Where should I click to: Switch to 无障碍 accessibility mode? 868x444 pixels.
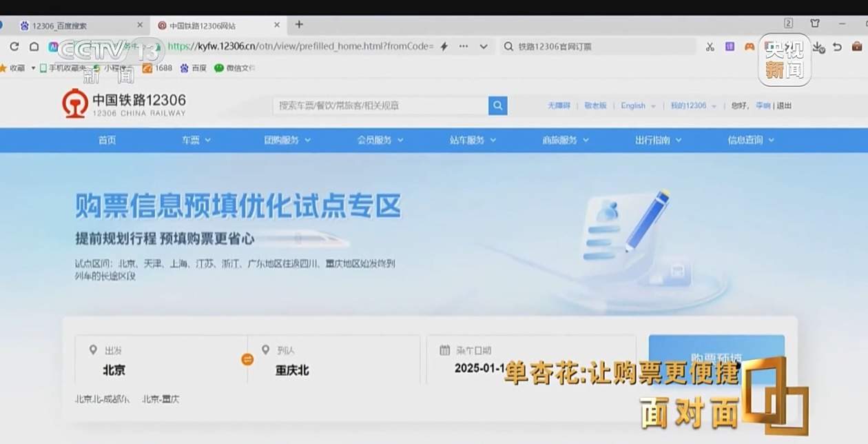(559, 105)
